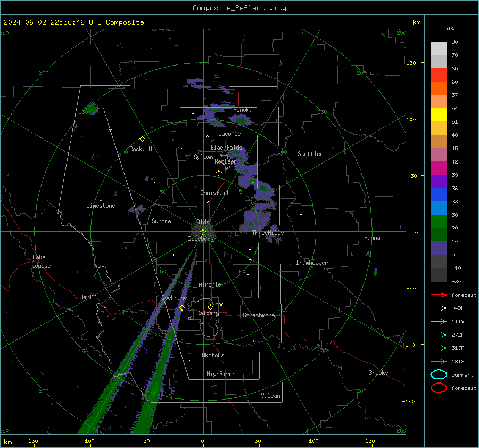The width and height of the screenshot is (479, 448).
Task: Pick the purple 39 dBZ color swatch
Action: (439, 181)
